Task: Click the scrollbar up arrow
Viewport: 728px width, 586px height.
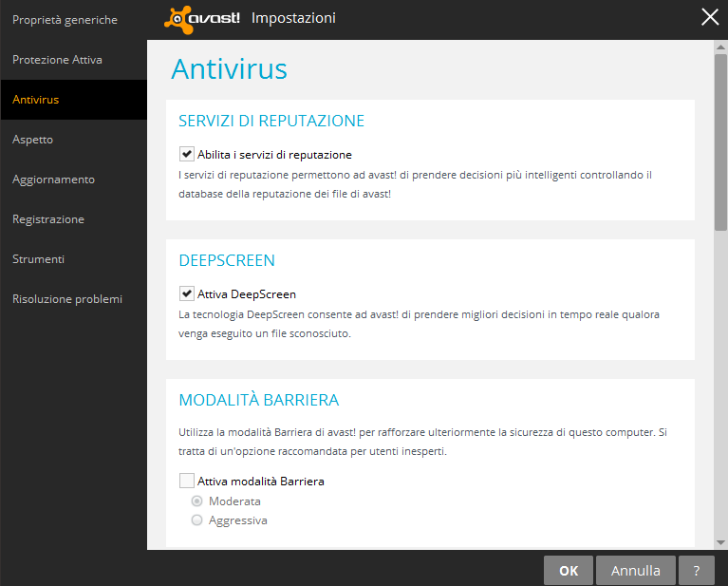Action: (x=720, y=47)
